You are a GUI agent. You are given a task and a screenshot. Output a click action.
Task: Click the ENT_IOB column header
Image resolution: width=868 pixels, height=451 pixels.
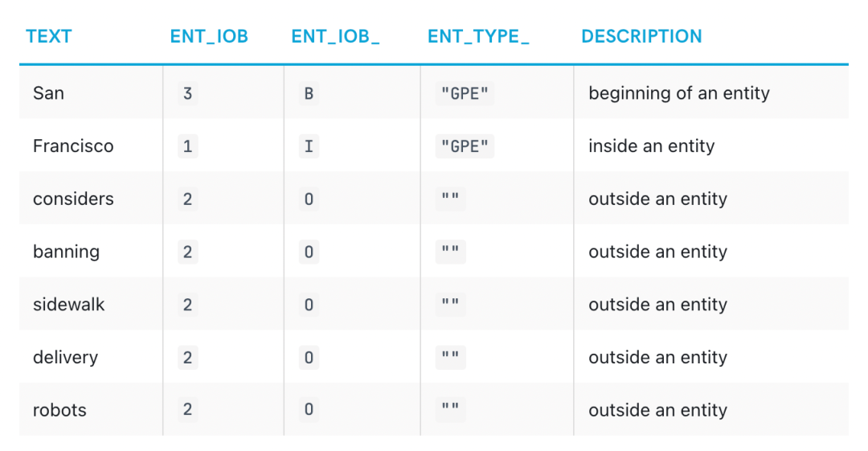coord(209,36)
